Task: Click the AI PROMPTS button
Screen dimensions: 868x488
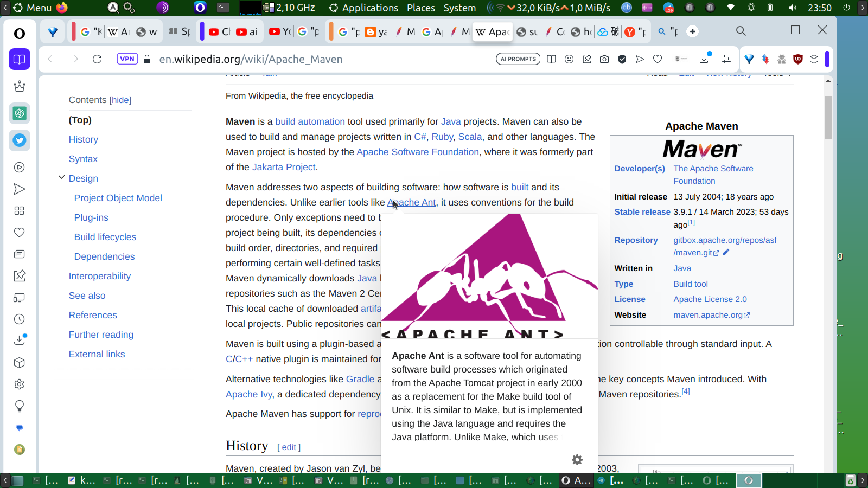Action: (518, 59)
